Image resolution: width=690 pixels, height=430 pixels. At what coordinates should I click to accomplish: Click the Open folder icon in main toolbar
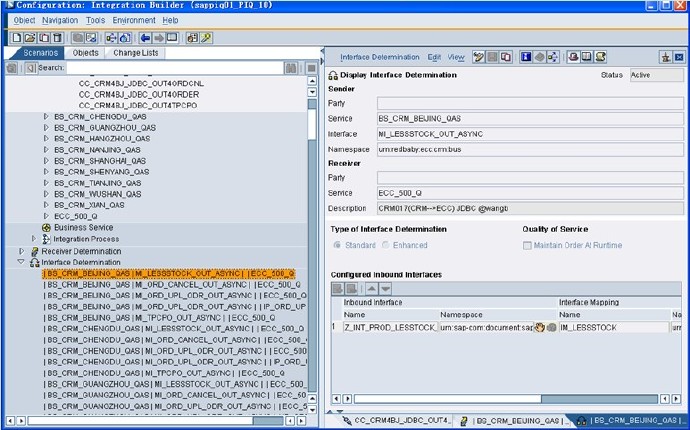click(30, 38)
